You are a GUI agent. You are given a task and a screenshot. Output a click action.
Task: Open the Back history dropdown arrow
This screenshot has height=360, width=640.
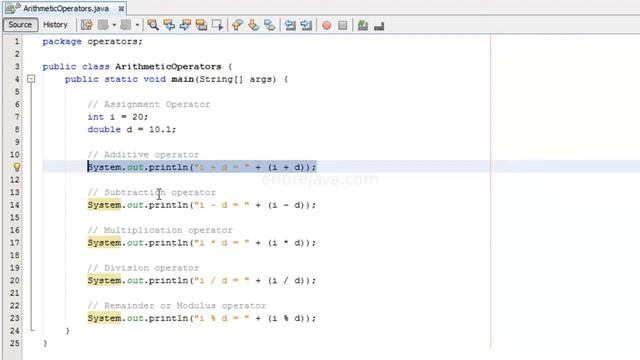(x=114, y=25)
